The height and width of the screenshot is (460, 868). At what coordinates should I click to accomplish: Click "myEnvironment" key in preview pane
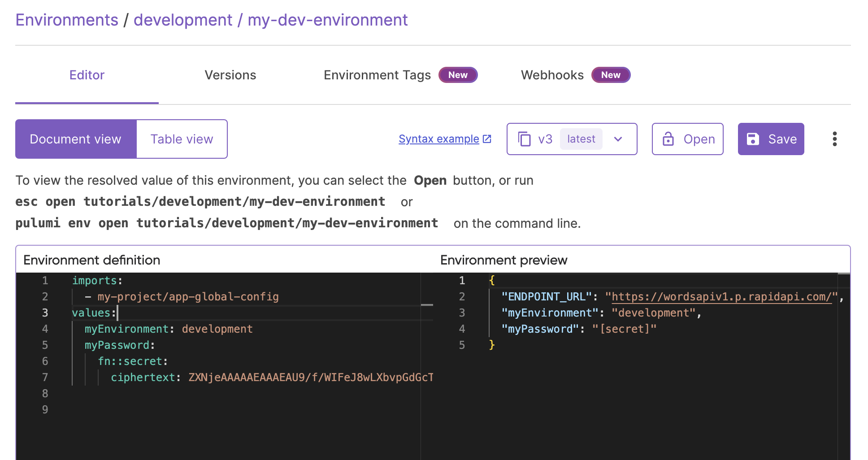pos(550,313)
